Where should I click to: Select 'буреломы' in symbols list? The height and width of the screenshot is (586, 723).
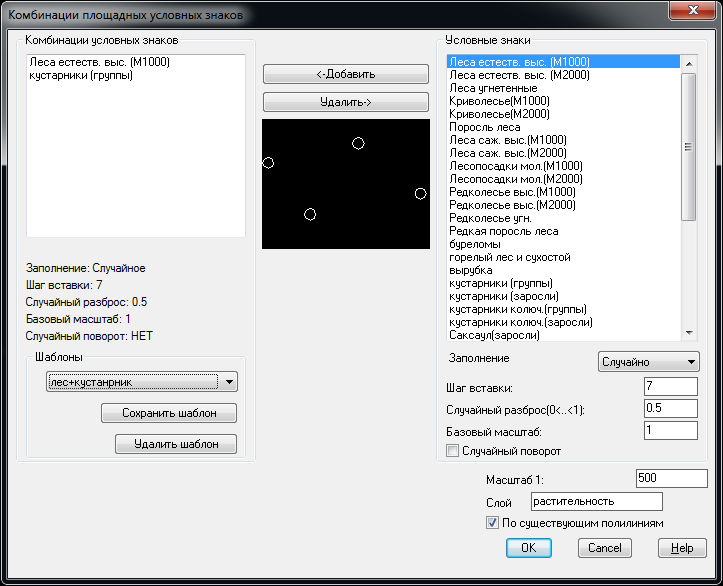pos(563,244)
